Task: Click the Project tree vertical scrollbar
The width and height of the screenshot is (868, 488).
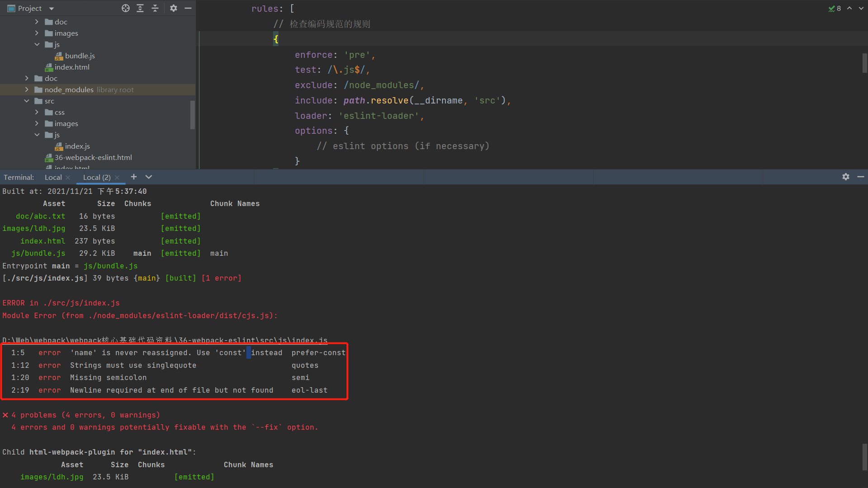Action: point(193,114)
